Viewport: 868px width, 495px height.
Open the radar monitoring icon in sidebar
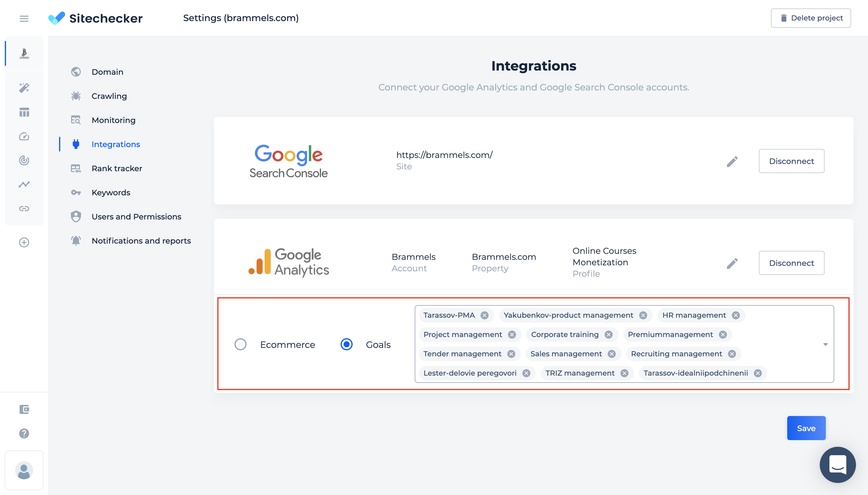24,160
